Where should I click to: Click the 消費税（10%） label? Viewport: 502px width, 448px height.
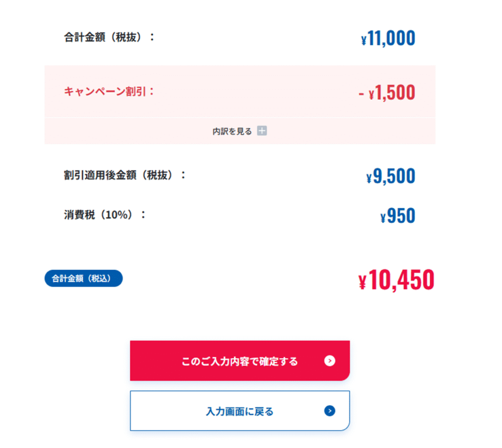click(x=105, y=215)
